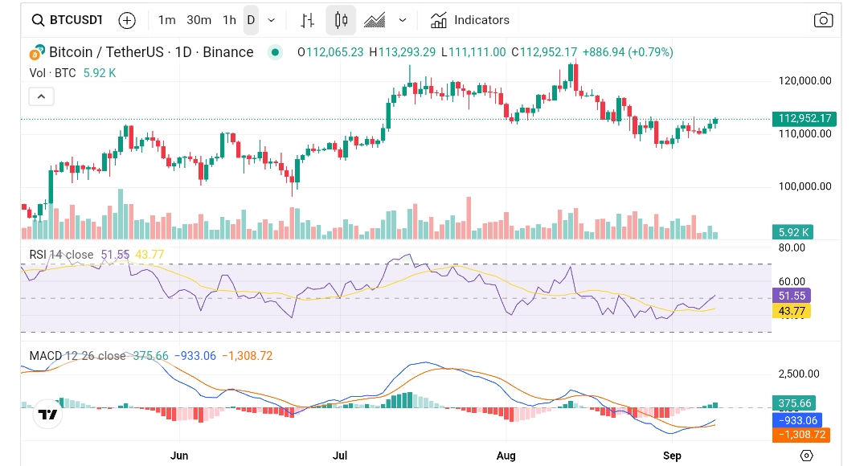Open the symbol search magnifier icon

38,20
